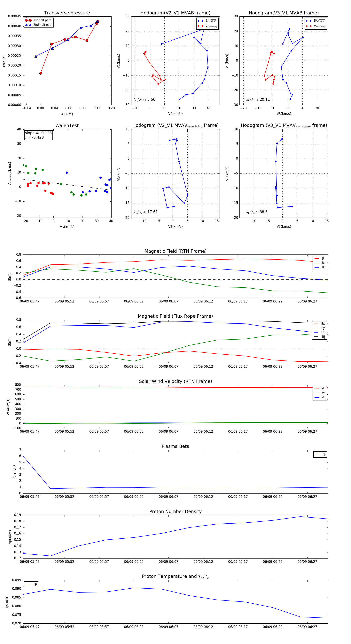Click the 'Np(#/cc)' y-axis label
This screenshot has width=351, height=644.
click(x=10, y=537)
